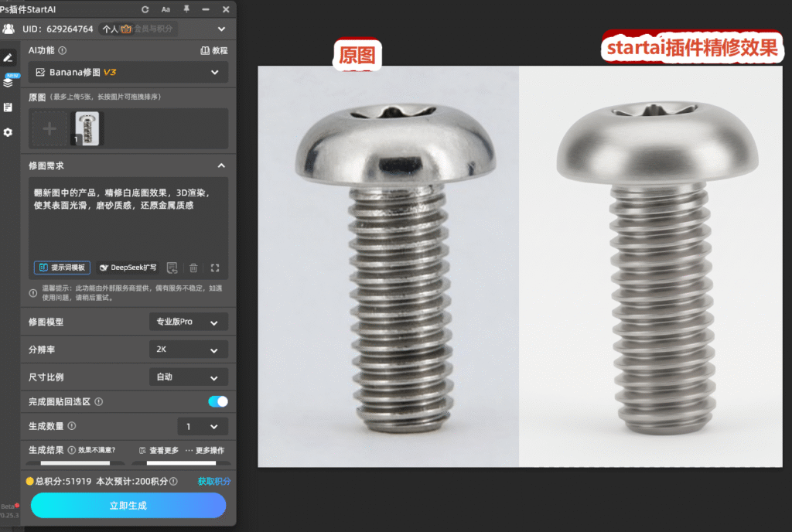Toggle 完成图贴回选区 switch off

218,401
